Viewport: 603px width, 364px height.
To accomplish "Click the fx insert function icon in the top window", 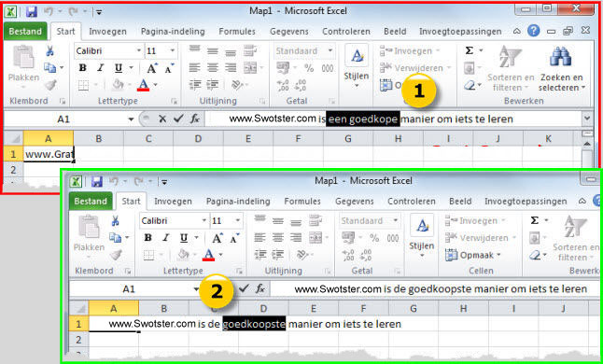I will tap(195, 119).
